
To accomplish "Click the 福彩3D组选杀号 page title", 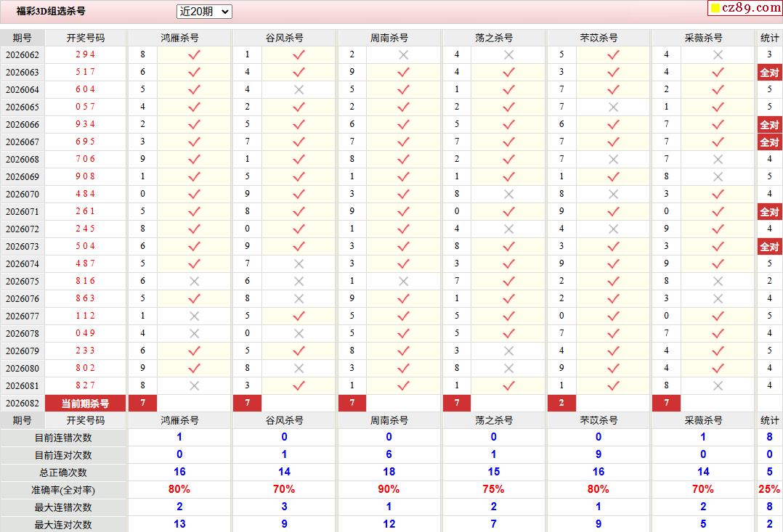I will 51,12.
